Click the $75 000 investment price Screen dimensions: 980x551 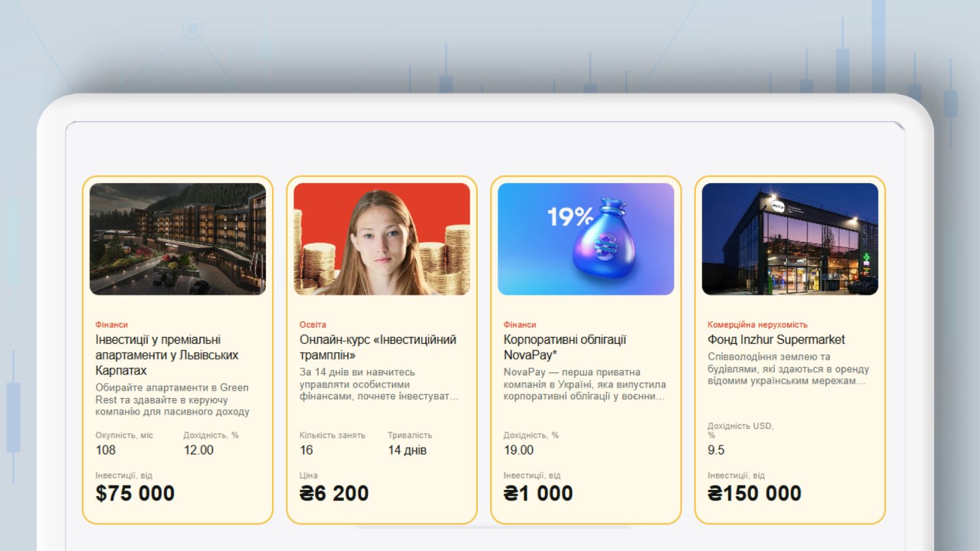[135, 493]
